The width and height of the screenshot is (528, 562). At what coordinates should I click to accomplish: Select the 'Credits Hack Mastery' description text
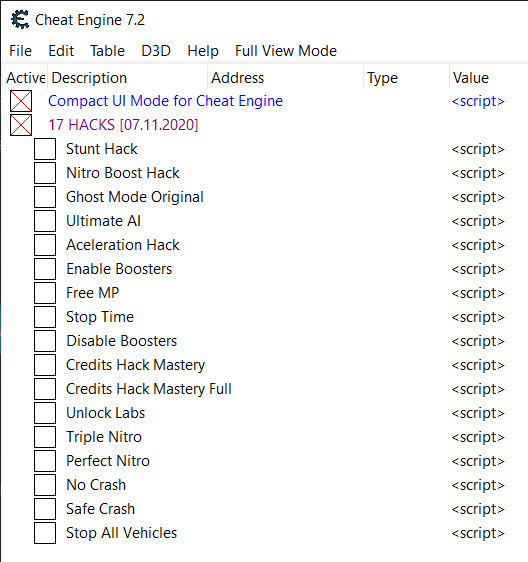(135, 365)
